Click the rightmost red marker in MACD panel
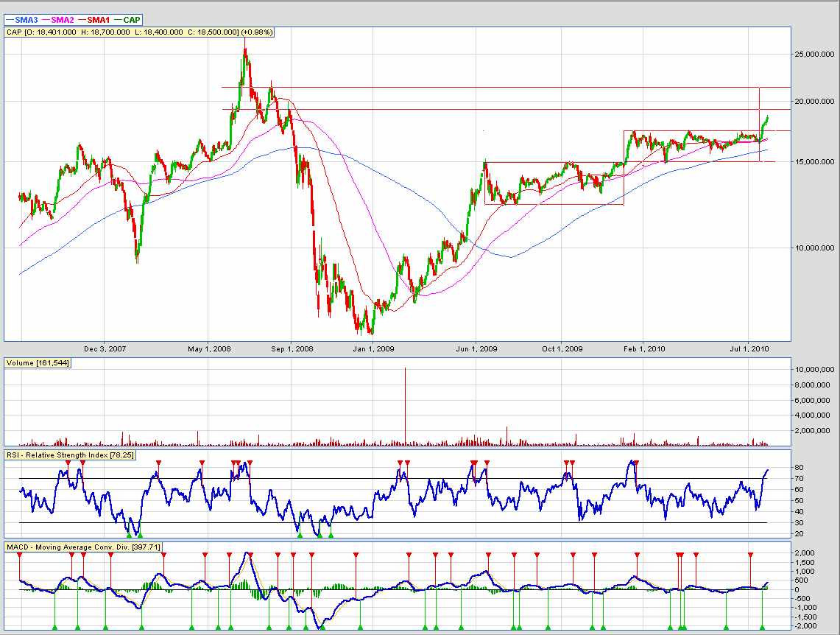Image resolution: width=840 pixels, height=635 pixels. click(x=750, y=554)
